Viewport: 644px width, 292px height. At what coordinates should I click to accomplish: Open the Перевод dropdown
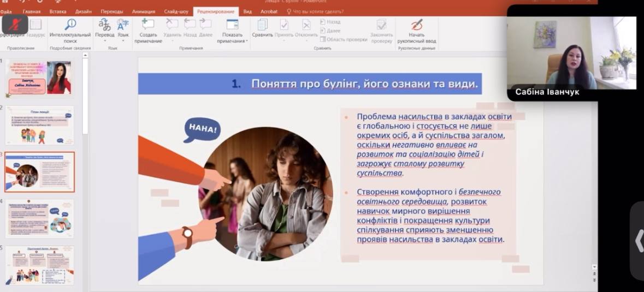tap(104, 34)
